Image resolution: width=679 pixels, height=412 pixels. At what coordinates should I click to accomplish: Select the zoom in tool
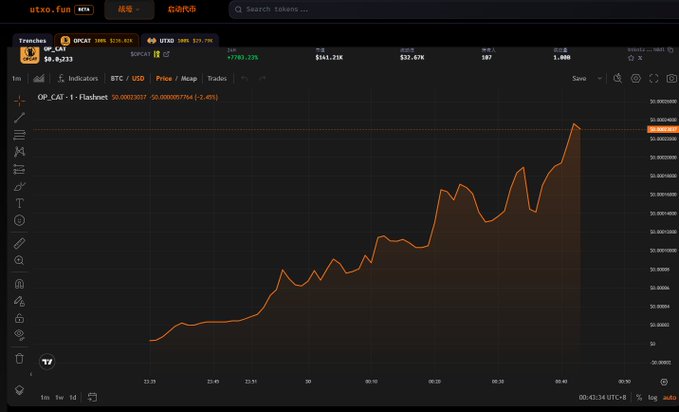click(x=19, y=260)
